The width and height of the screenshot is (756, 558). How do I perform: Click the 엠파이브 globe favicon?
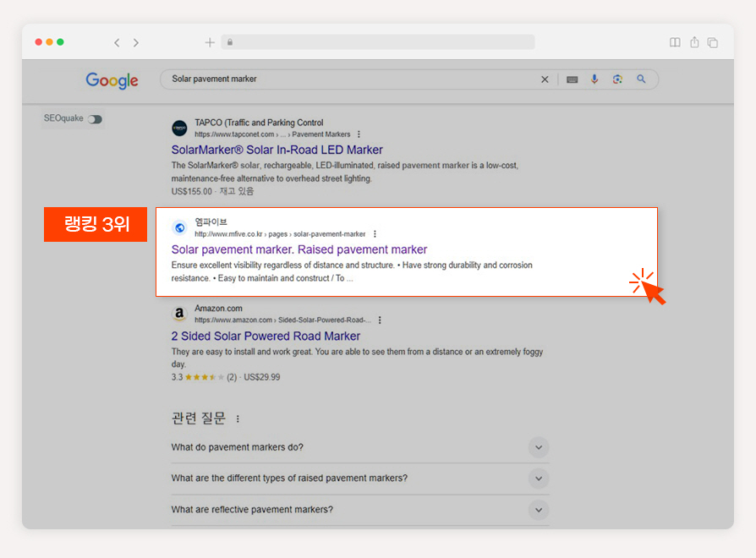(x=179, y=228)
